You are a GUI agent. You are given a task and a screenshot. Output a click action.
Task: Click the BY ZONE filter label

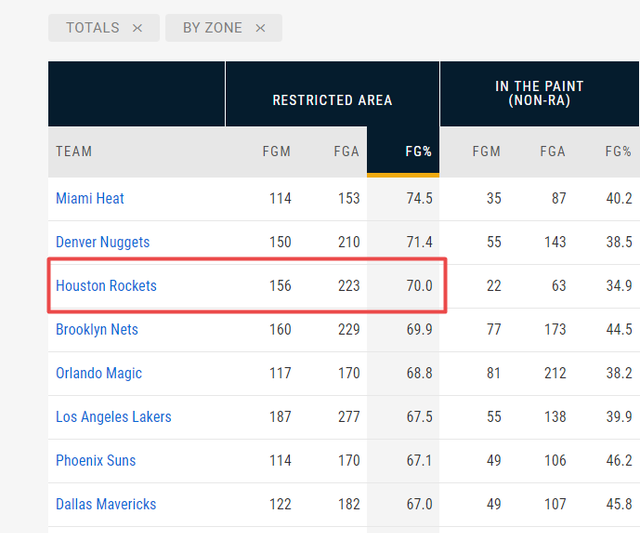point(211,28)
